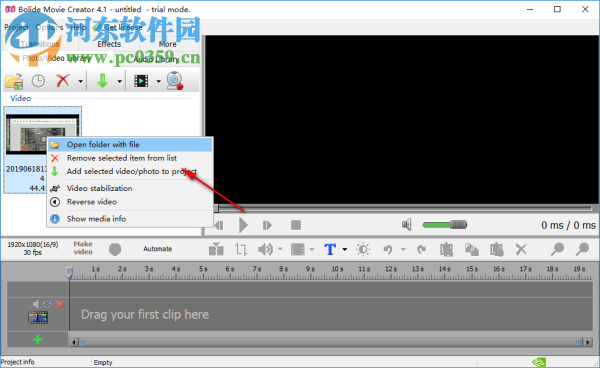Click the 1920x1080(16/9) 30 fps resolution label

point(33,248)
